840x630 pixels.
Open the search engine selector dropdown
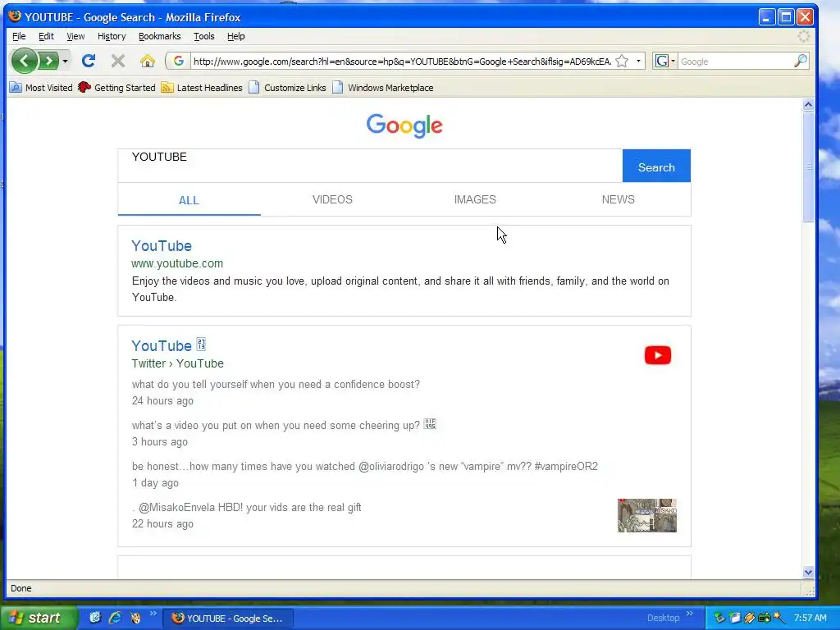click(x=664, y=61)
